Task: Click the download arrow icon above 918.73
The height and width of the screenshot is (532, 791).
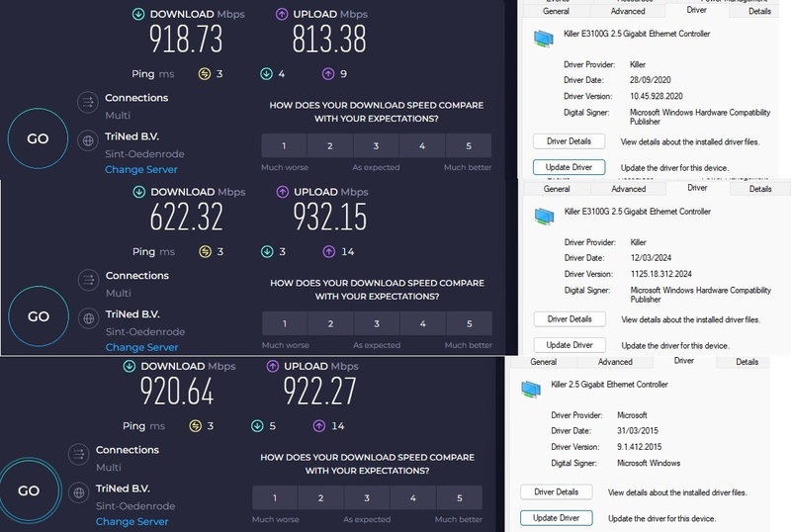Action: point(138,14)
